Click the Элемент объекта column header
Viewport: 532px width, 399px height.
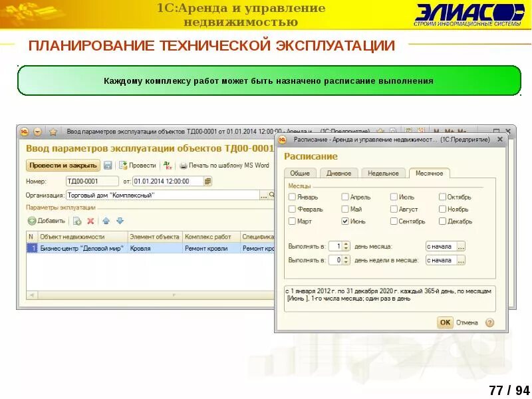click(x=155, y=237)
